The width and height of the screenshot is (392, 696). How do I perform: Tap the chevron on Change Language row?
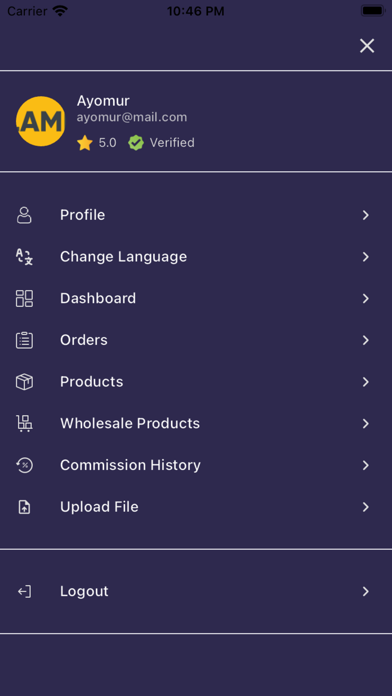pos(366,257)
